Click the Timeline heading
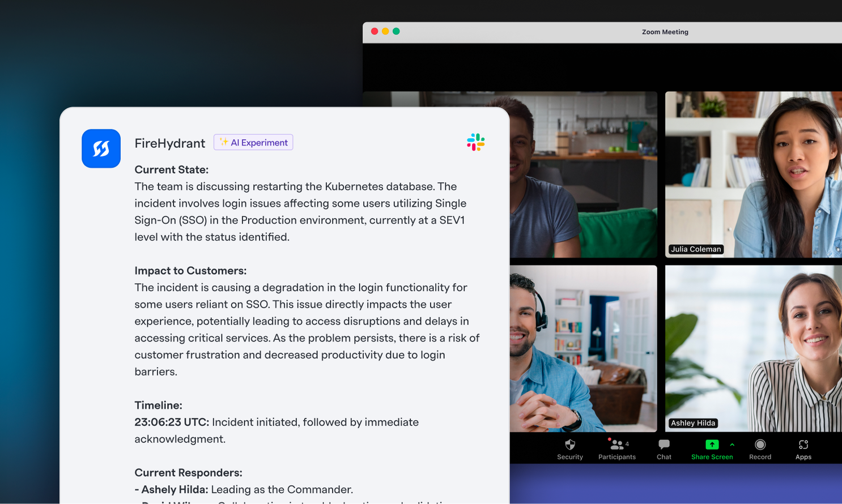842x504 pixels. point(158,405)
